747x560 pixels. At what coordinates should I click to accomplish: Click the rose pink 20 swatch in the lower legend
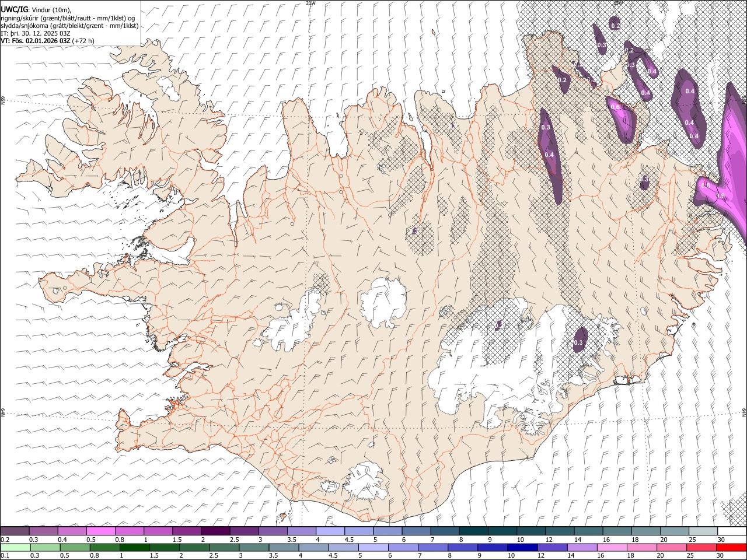click(x=672, y=548)
